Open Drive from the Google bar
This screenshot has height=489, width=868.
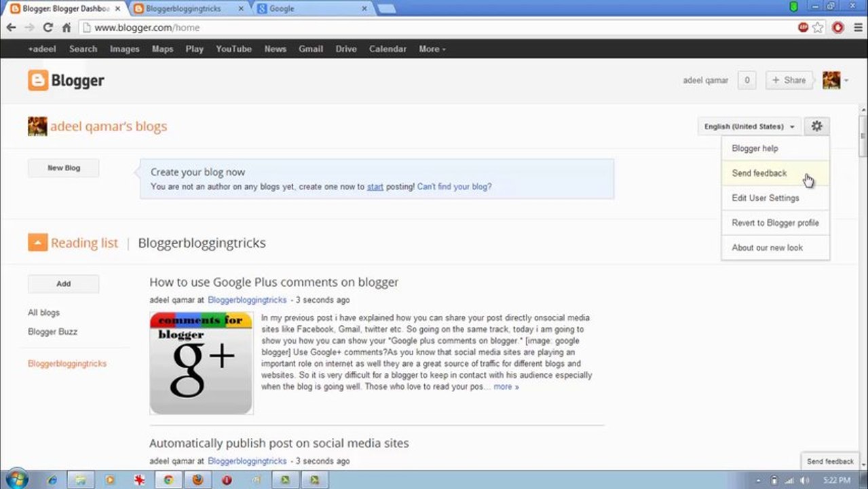click(x=346, y=49)
